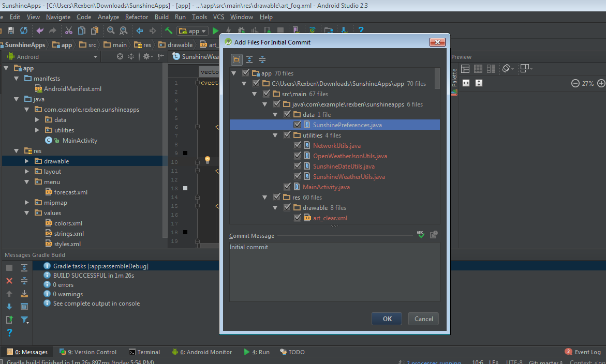The height and width of the screenshot is (364, 606).
Task: Uncheck NetworkUtils.java in the file tree
Action: [x=297, y=145]
